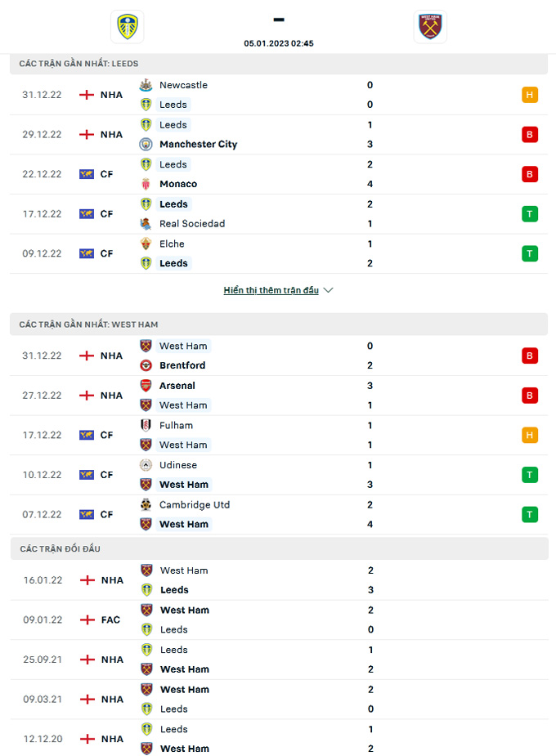Click the Cambridge Utd team logo
Image resolution: width=556 pixels, height=756 pixels.
pyautogui.click(x=146, y=504)
